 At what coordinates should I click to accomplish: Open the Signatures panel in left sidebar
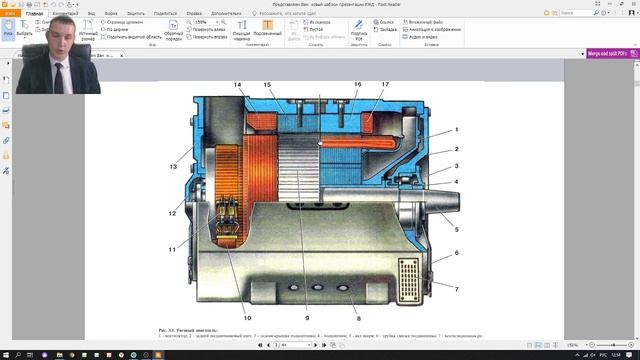pos(6,171)
